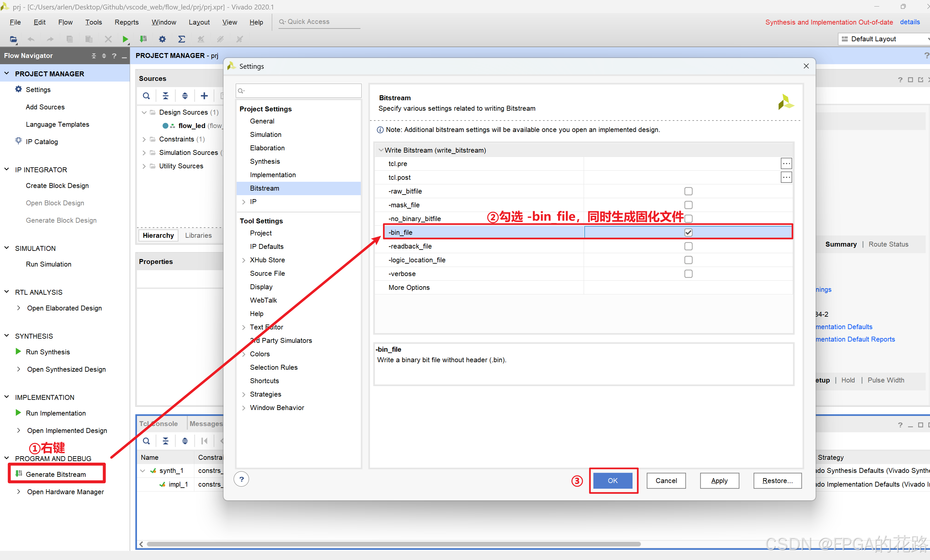Open the File menu
The height and width of the screenshot is (560, 930).
tap(15, 22)
